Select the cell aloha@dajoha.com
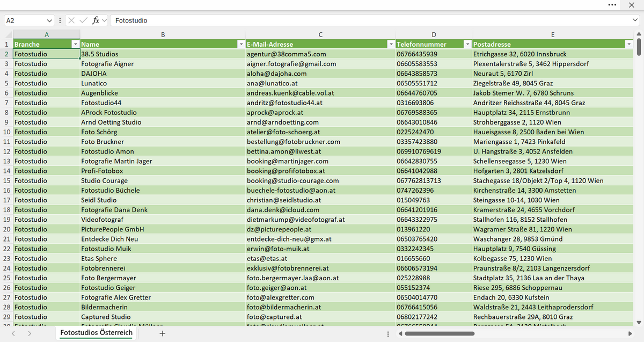644x342 pixels. (x=320, y=74)
